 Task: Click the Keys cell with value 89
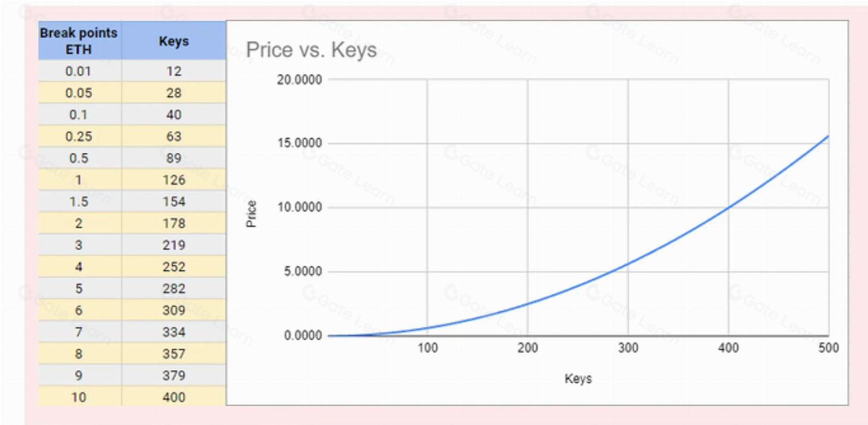pyautogui.click(x=173, y=158)
